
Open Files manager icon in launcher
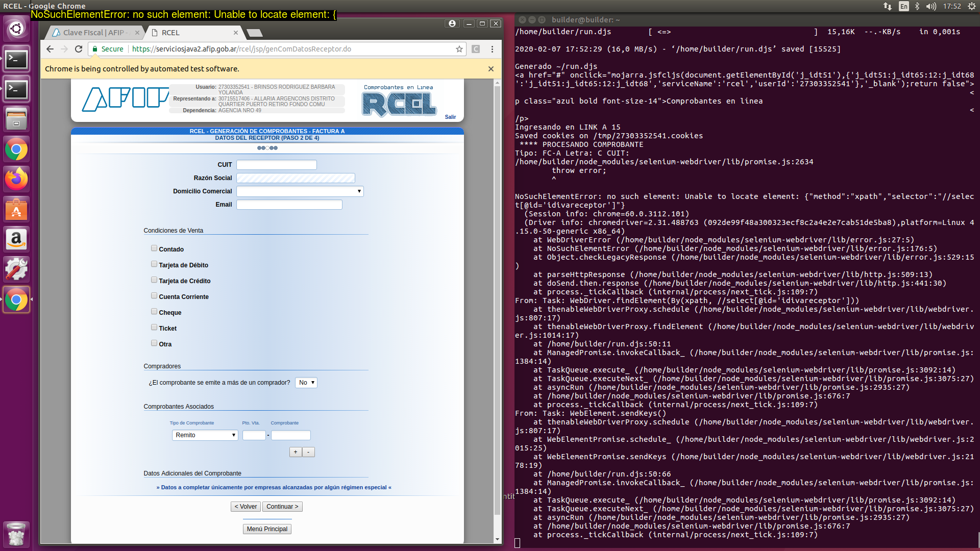click(16, 119)
